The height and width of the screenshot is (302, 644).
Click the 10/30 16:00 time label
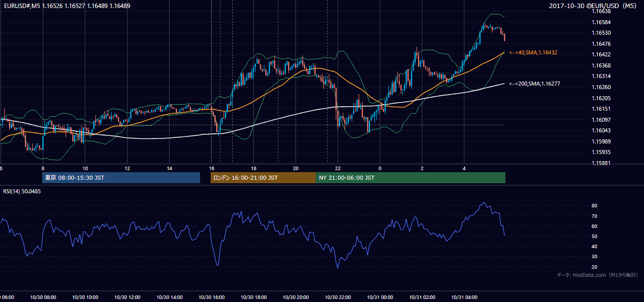tap(212, 297)
